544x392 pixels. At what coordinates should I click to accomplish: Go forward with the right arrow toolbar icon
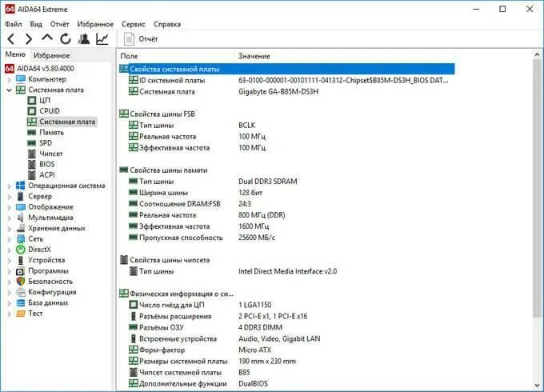point(29,39)
